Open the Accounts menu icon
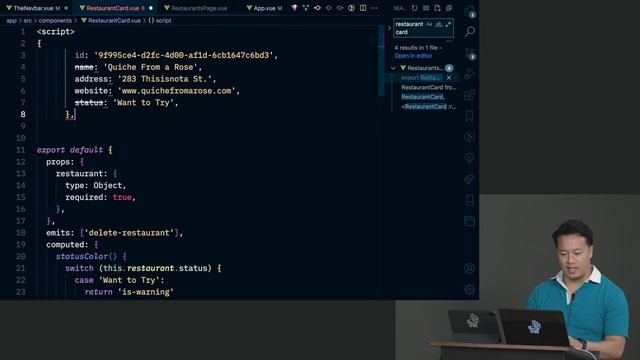This screenshot has height=360, width=640. point(470,268)
